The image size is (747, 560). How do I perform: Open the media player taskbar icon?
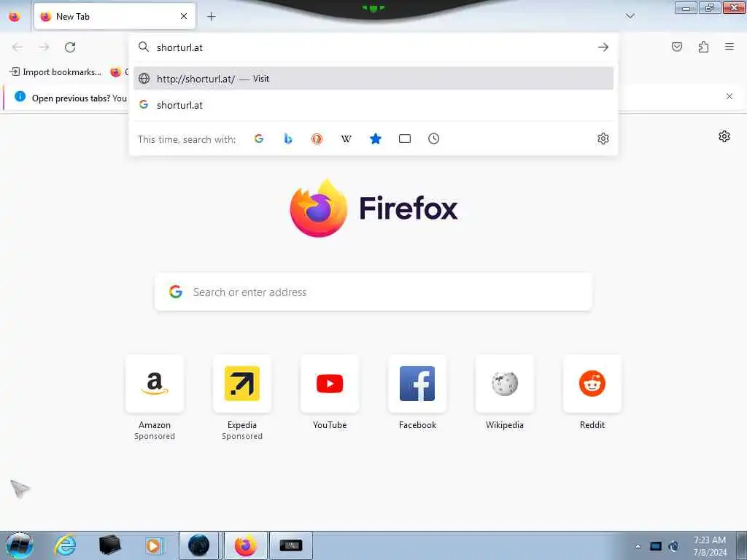click(x=153, y=545)
